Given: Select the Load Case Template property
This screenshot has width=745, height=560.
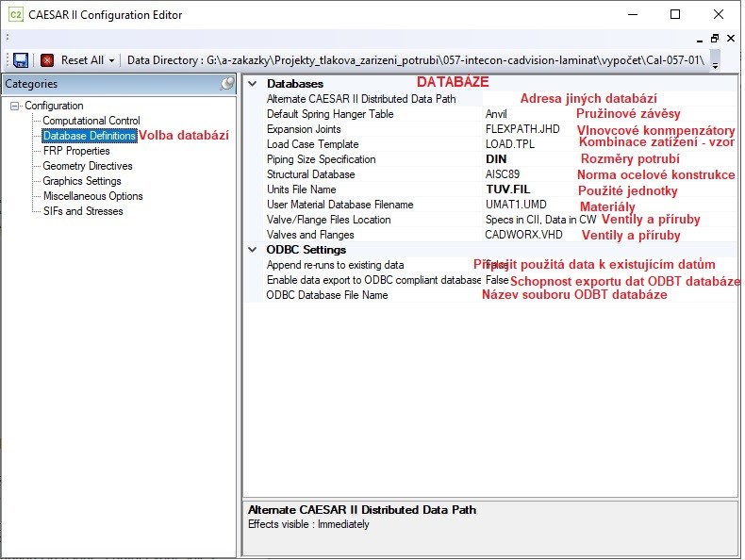Looking at the screenshot, I should click(313, 144).
